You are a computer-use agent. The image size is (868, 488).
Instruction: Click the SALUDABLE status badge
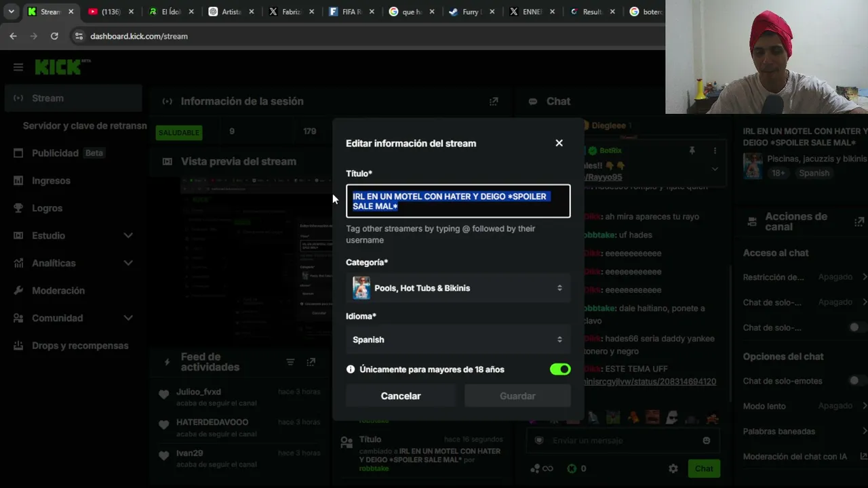(x=179, y=133)
